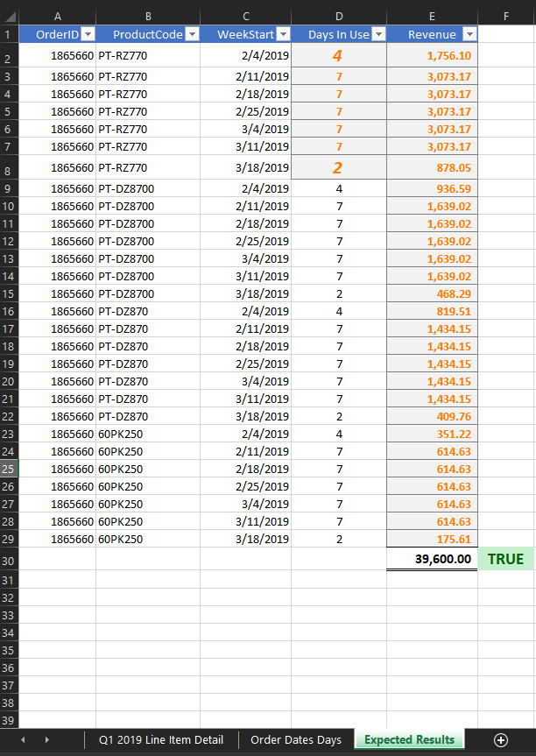
Task: Click OrderID 1865660 in row 25
Action: [x=57, y=470]
